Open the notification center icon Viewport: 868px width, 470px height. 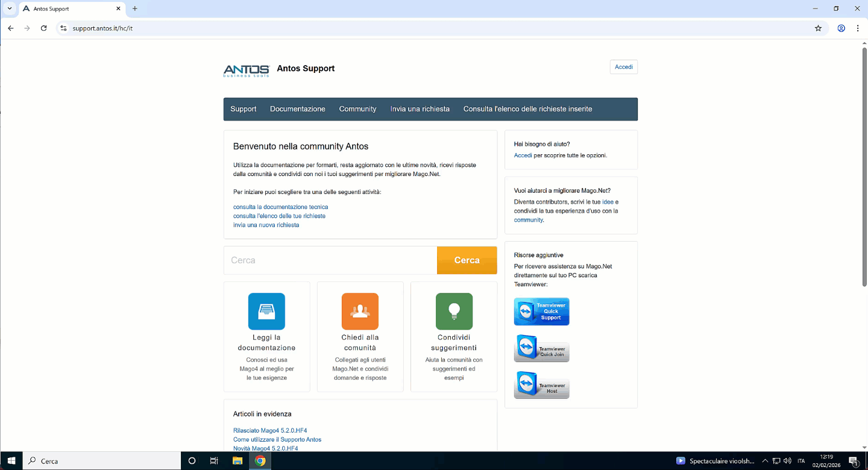(854, 461)
